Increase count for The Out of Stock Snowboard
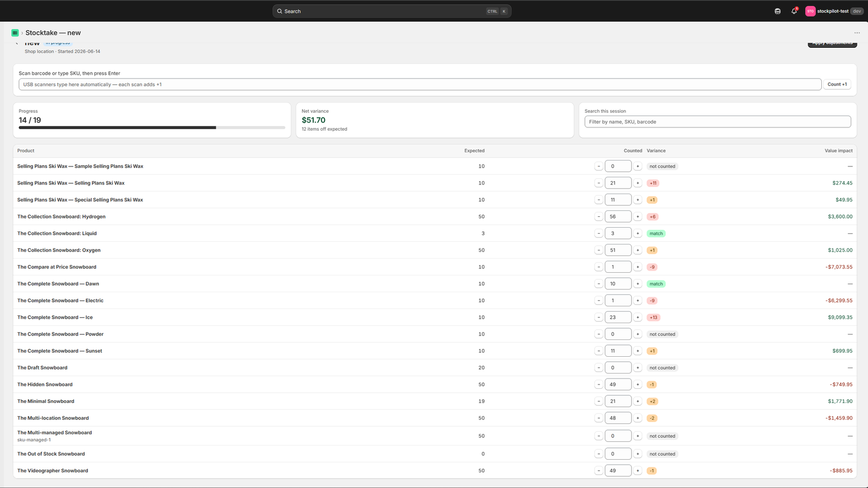Screen dimensions: 868x488 click(638, 454)
